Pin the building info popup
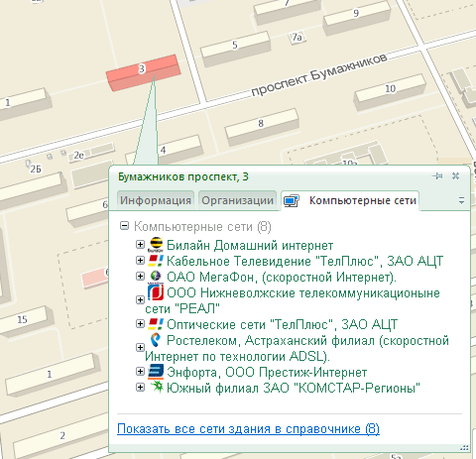The height and width of the screenshot is (459, 476). pyautogui.click(x=437, y=176)
